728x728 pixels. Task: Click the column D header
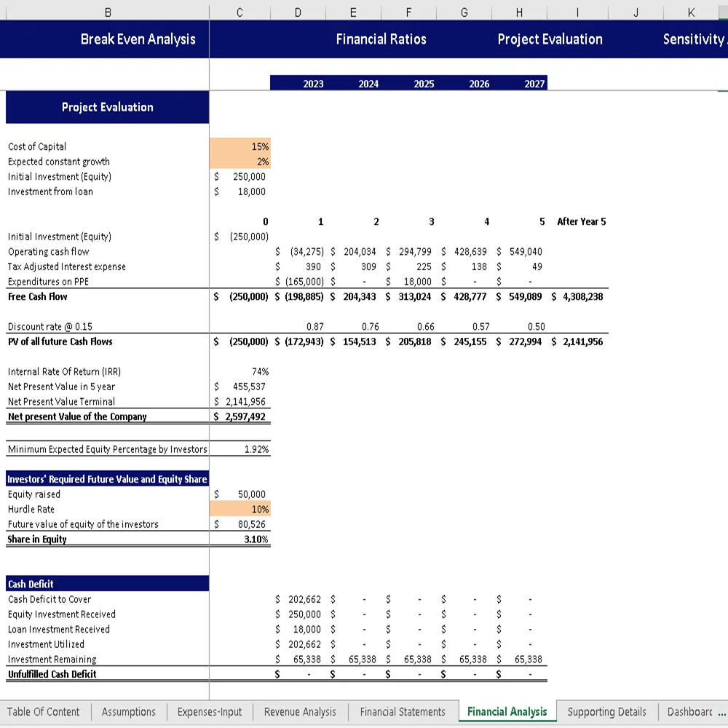(298, 12)
